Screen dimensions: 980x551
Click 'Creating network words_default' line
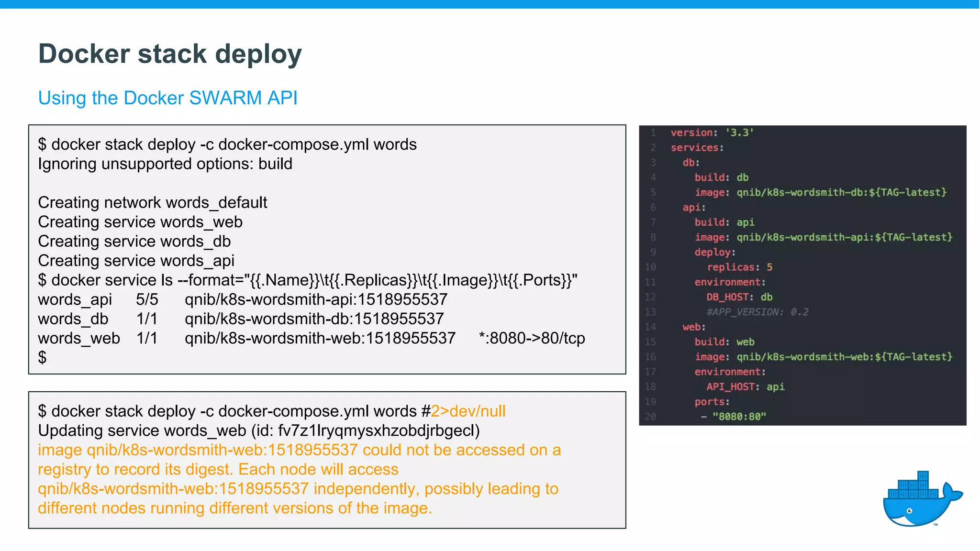(x=153, y=203)
